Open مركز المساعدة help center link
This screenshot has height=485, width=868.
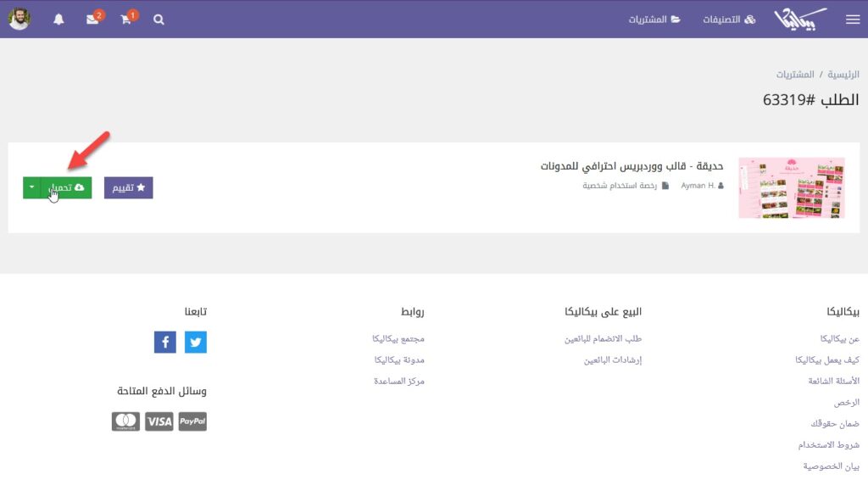coord(398,381)
